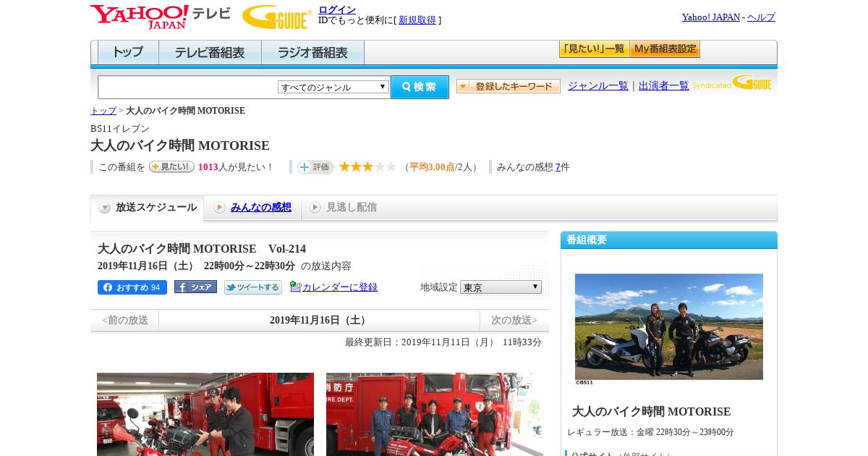The width and height of the screenshot is (868, 456).
Task: Click the Yahoo! JAPAN テレビ logo
Action: pos(160,17)
